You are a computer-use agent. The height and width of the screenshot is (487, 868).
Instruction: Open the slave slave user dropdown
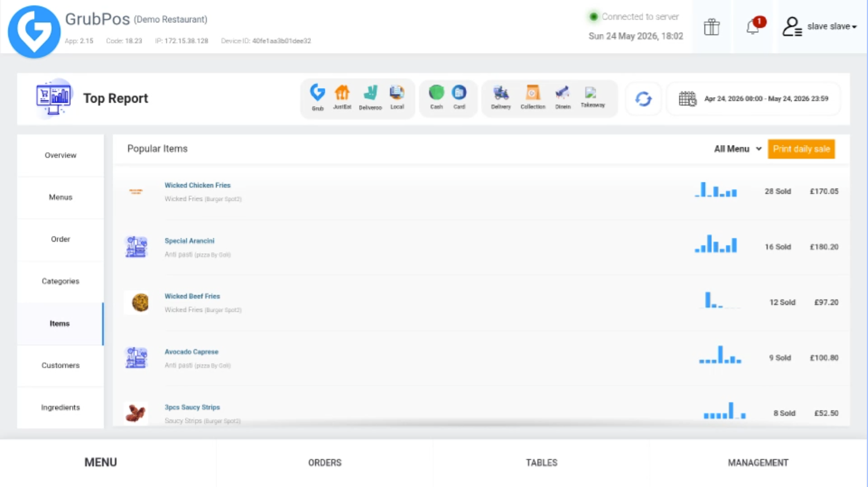tap(819, 26)
